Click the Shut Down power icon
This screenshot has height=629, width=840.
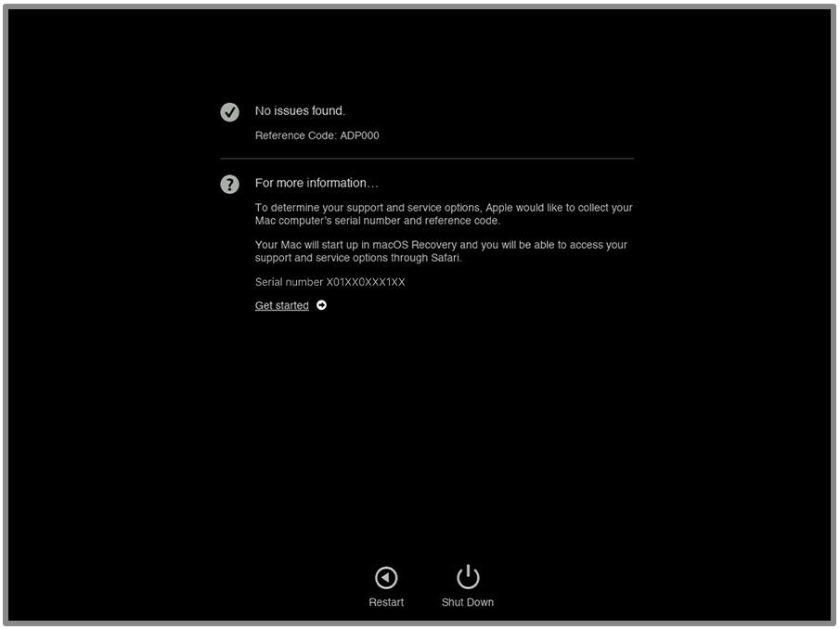(468, 576)
